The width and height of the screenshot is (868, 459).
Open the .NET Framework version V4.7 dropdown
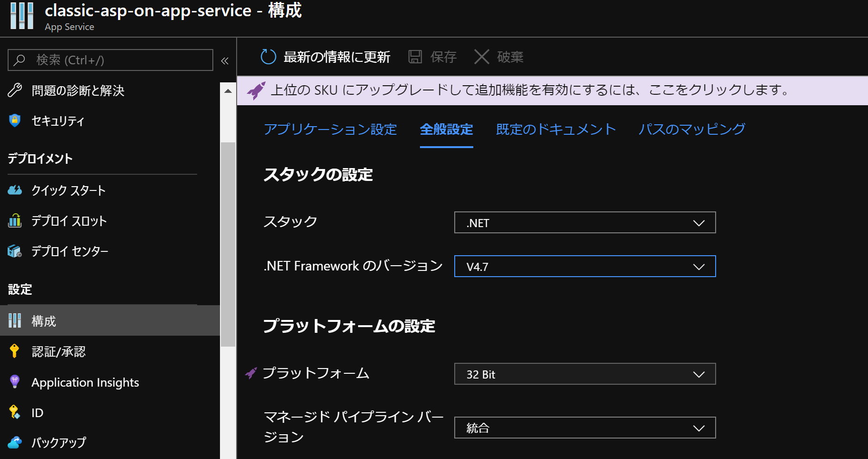[x=585, y=266]
